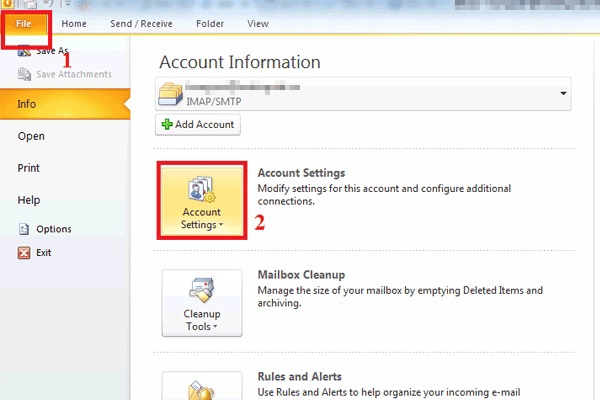The height and width of the screenshot is (400, 600).
Task: Click the Mailbox Cleanup heading text
Action: [301, 275]
